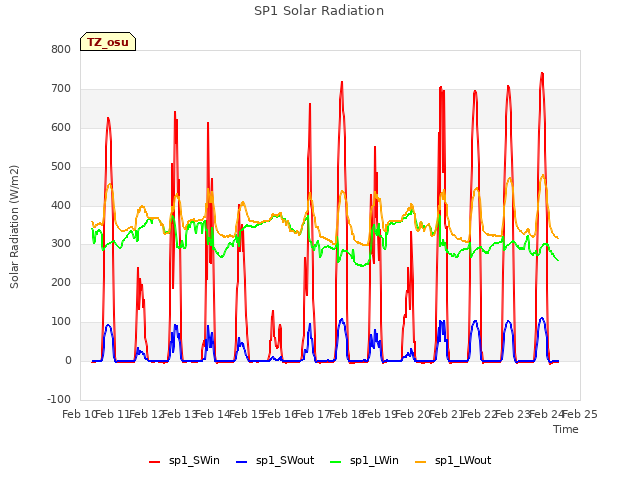The image size is (640, 480).
Task: Click the SP1 Solar Radiation chart title
Action: 319,11
